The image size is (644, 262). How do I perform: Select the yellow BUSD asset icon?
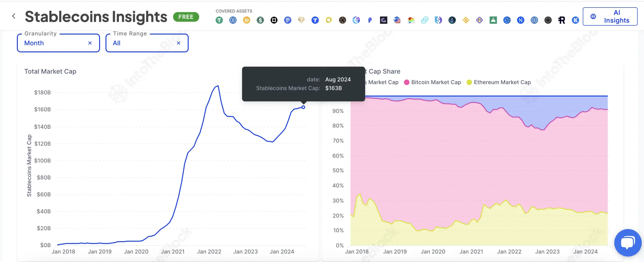466,20
